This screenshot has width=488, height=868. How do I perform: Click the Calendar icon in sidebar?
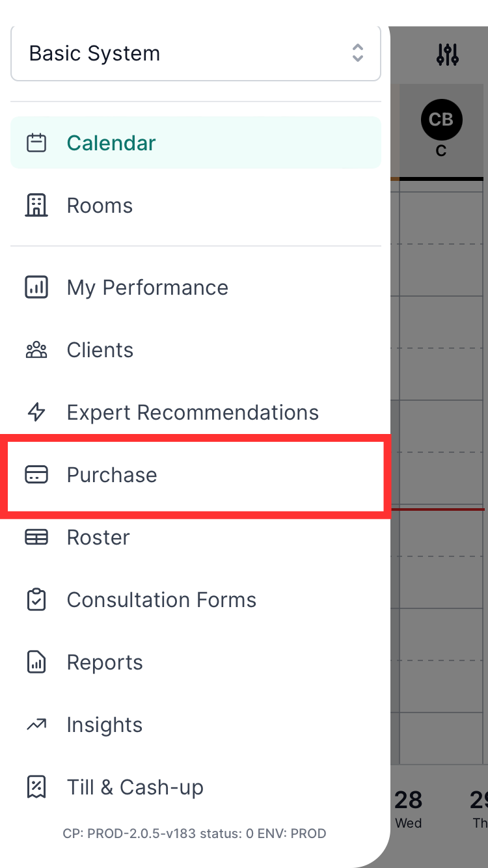point(36,142)
